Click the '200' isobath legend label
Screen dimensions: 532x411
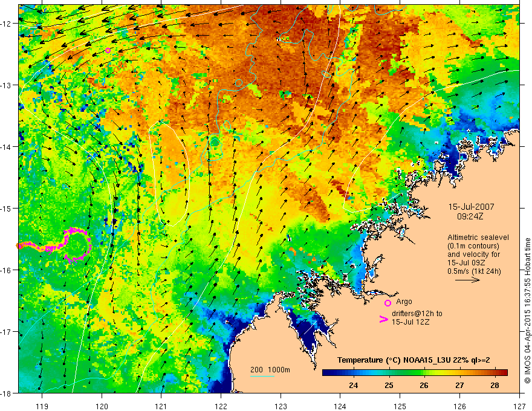coord(256,370)
